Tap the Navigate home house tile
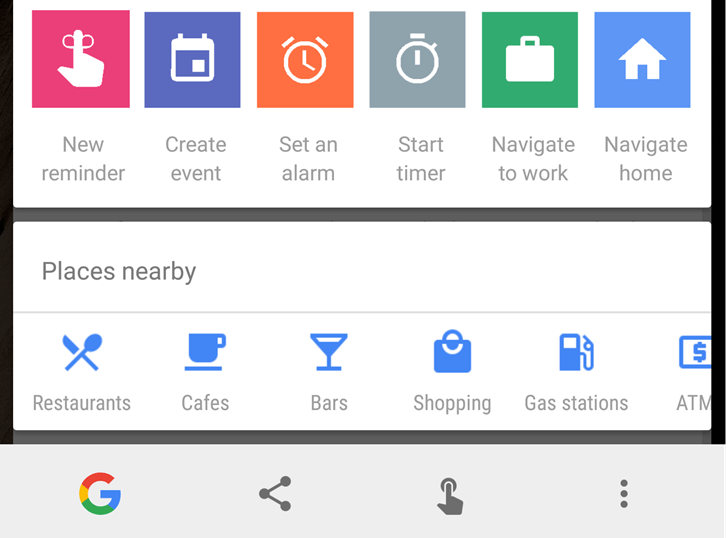The image size is (728, 538). click(x=643, y=60)
